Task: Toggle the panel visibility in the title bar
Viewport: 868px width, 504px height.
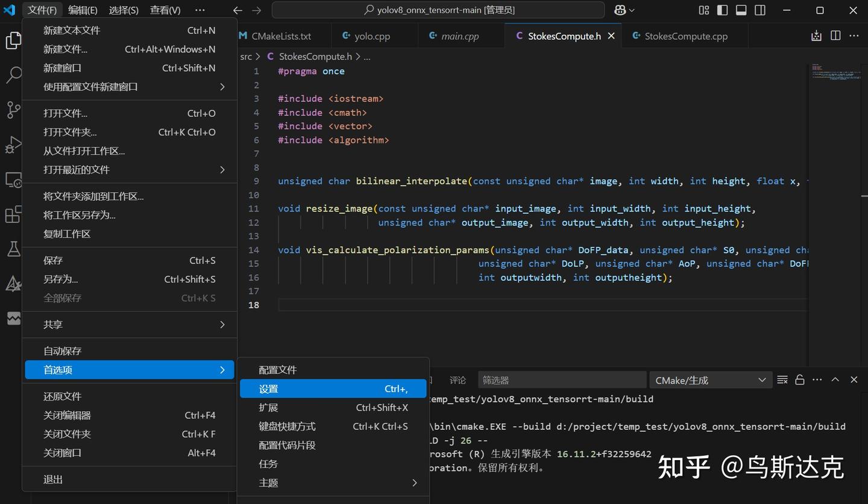Action: 742,10
